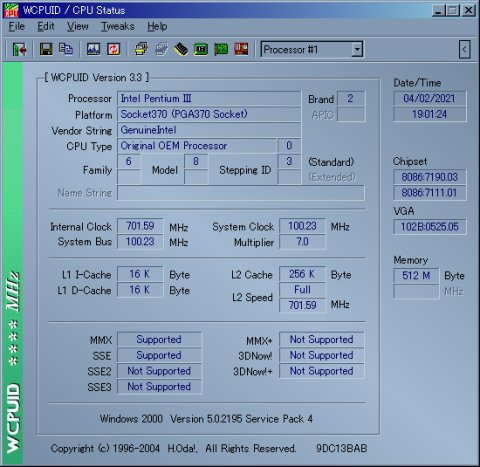Click the VGA ID 102B:0525.05
The image size is (480, 467).
tap(430, 227)
